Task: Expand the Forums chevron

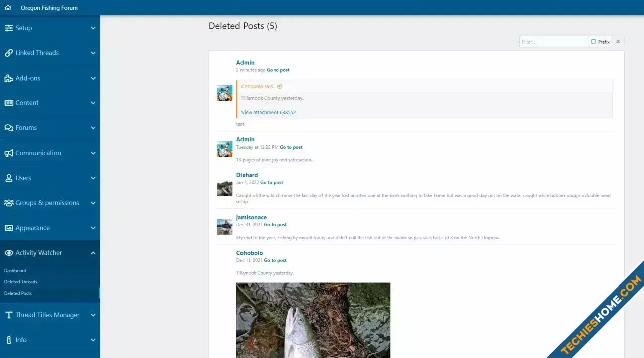Action: coord(93,128)
